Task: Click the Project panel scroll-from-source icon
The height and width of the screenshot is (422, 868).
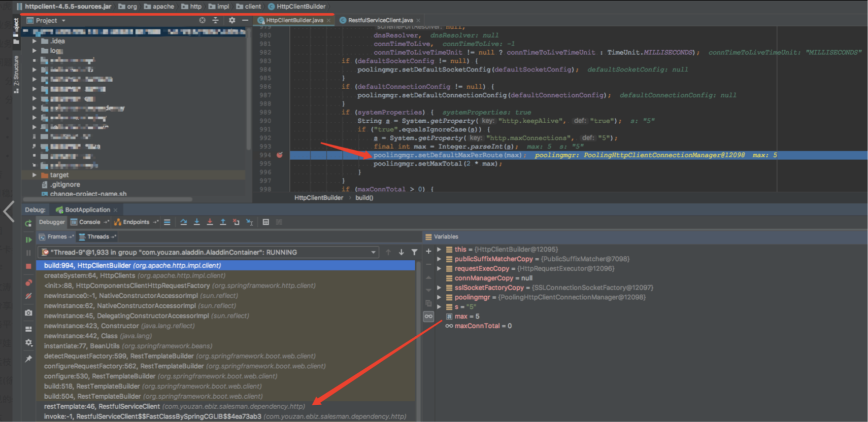Action: click(x=203, y=20)
